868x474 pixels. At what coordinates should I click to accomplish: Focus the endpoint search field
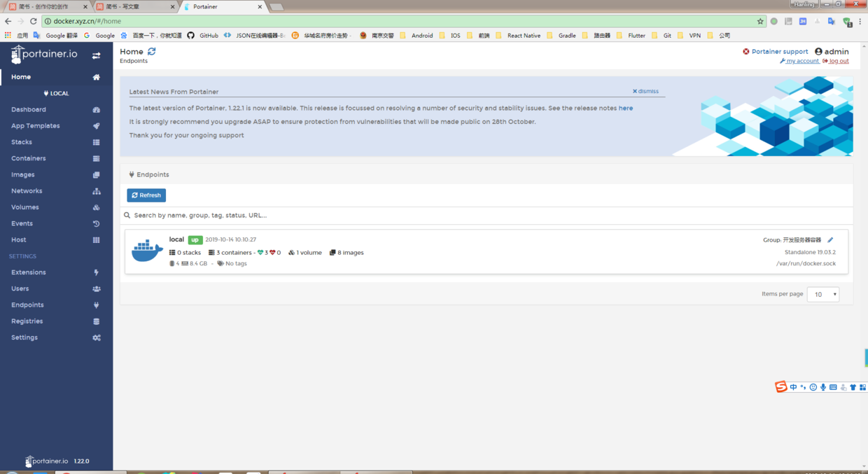(x=486, y=216)
